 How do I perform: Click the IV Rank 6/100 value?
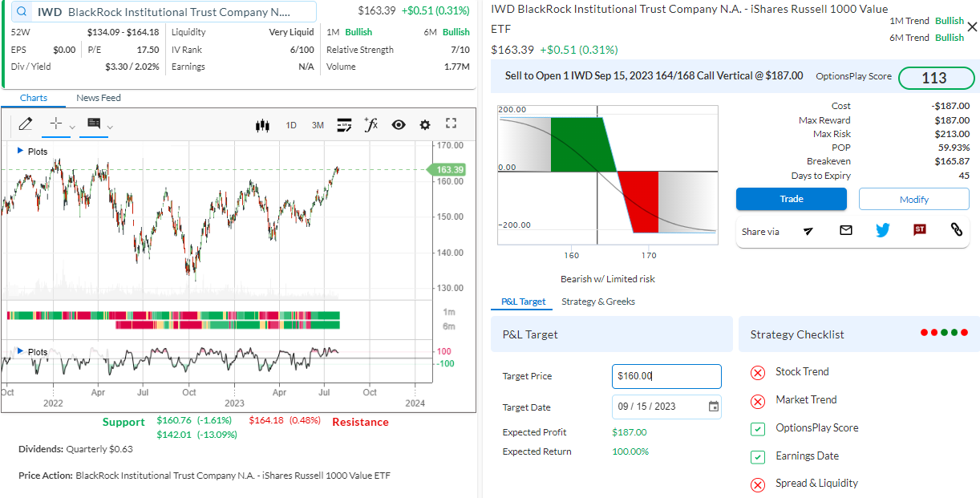pyautogui.click(x=302, y=50)
